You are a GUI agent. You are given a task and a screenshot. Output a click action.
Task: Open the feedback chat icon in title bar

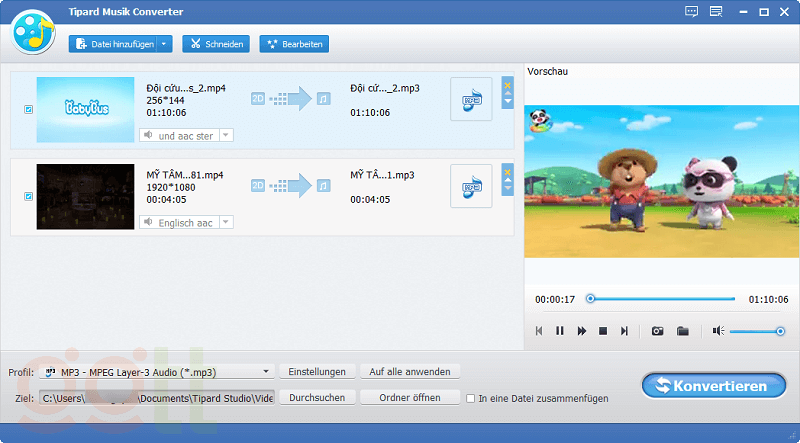tap(691, 12)
